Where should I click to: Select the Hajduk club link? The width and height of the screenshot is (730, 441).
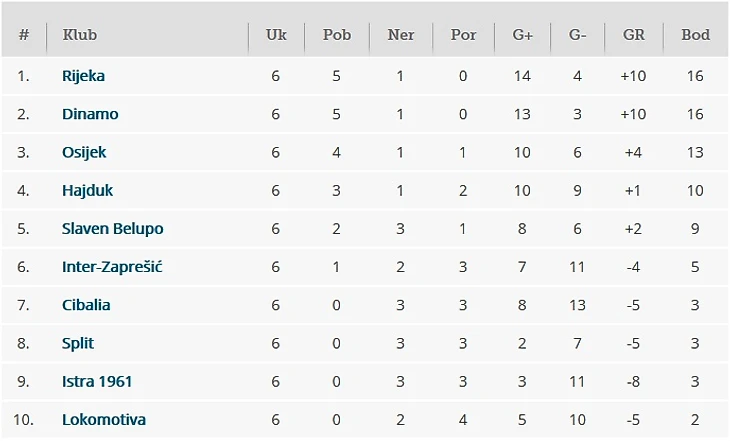87,190
